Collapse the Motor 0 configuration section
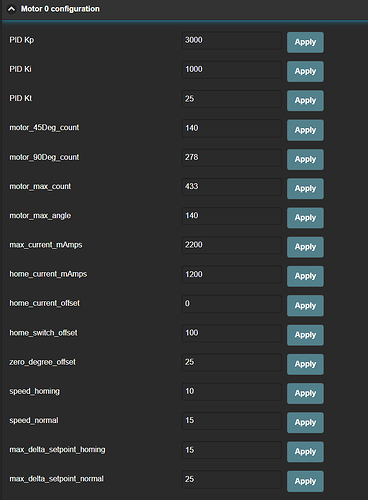Screen dimensions: 368x500 tap(11, 9)
